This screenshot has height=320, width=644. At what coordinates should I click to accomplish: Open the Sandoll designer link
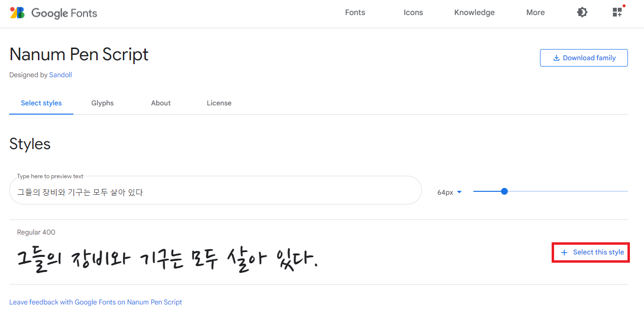click(x=60, y=75)
